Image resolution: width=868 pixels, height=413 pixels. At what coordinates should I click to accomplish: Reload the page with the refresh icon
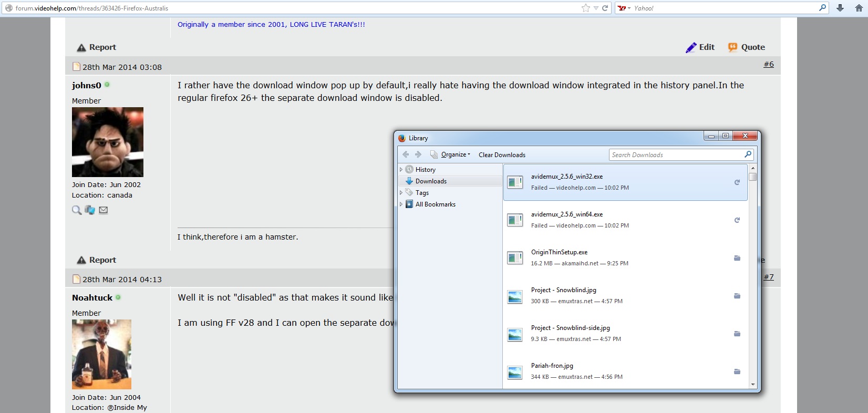tap(605, 8)
